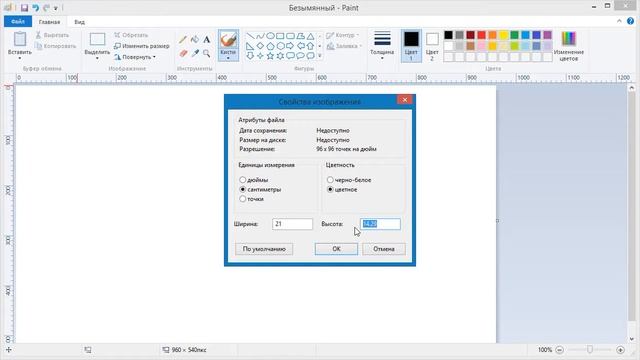This screenshot has height=360, width=640.
Task: Click the Brushes (Кисти) tool icon
Action: (x=228, y=40)
